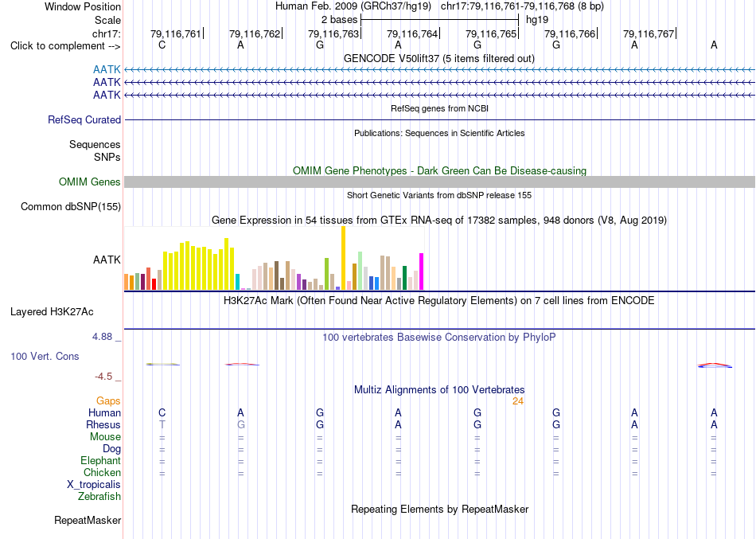Open the H3K27Ac Mark ENCODE track title
Viewport: 756px width, 539px height.
pyautogui.click(x=439, y=301)
